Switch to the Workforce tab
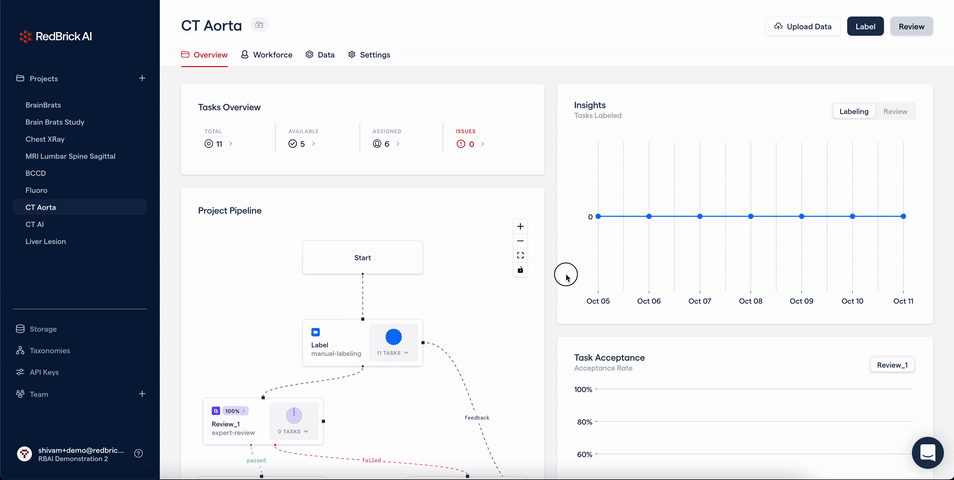Image resolution: width=954 pixels, height=480 pixels. tap(267, 55)
